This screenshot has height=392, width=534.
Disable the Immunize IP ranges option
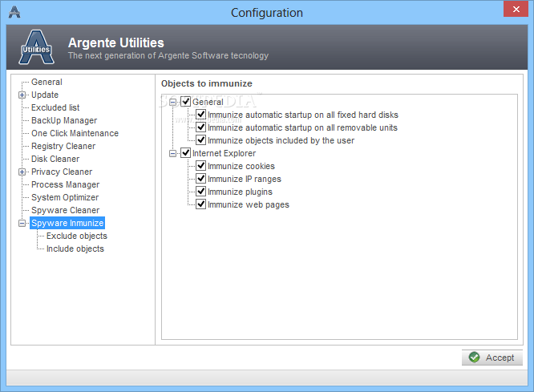201,179
